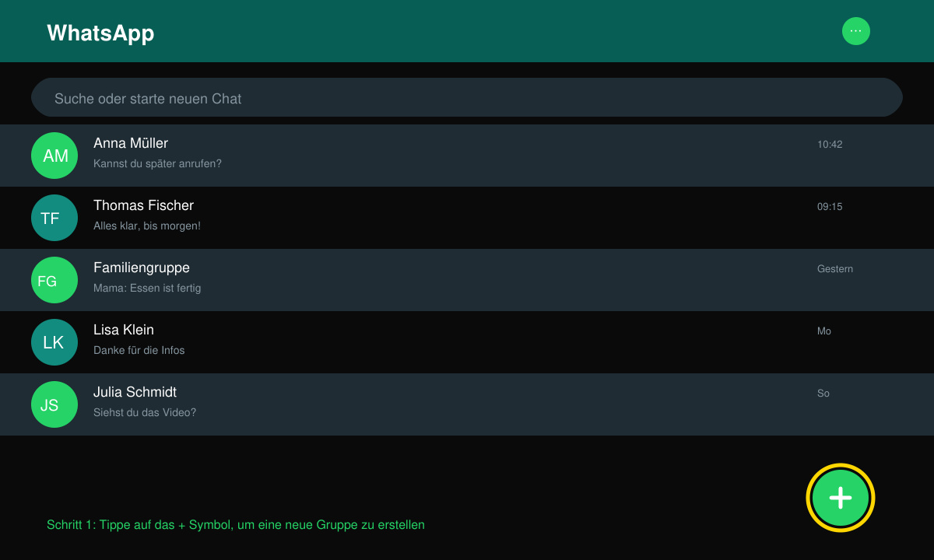Open the Familiengruppe group chat
This screenshot has width=934, height=560.
pos(467,280)
